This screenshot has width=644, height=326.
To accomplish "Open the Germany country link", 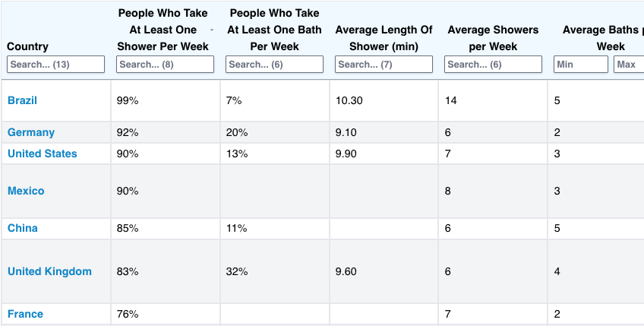I will coord(31,132).
